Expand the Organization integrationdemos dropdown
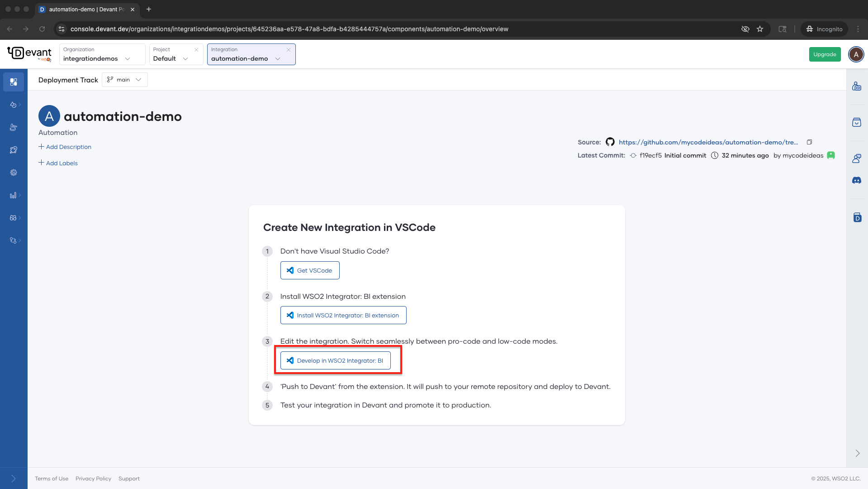 [128, 59]
